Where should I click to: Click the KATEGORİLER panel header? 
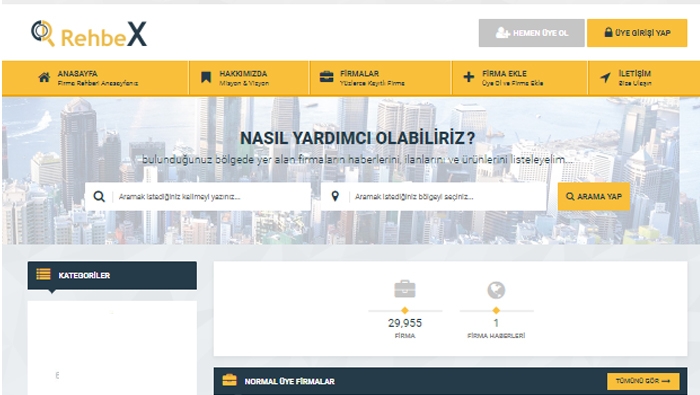tap(112, 275)
